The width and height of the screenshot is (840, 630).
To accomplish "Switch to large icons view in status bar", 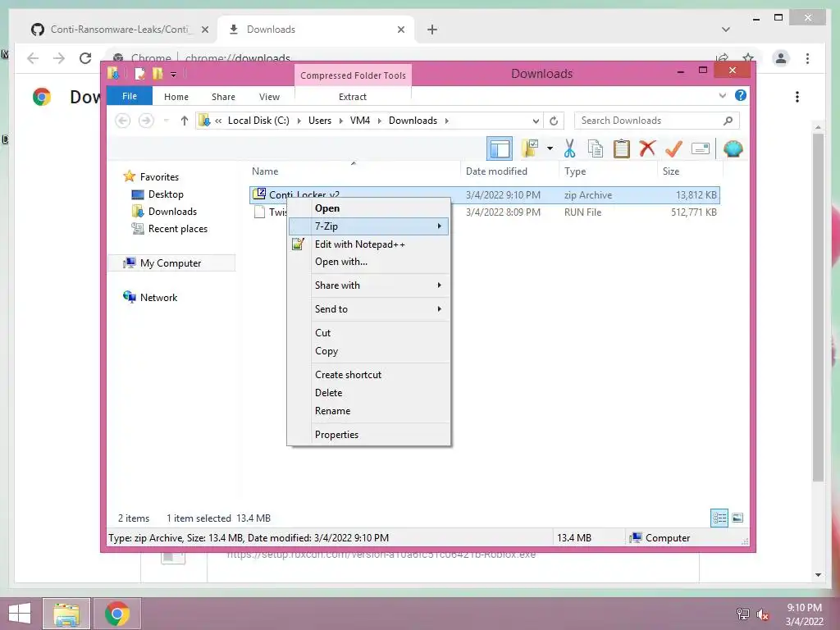I will tap(737, 518).
